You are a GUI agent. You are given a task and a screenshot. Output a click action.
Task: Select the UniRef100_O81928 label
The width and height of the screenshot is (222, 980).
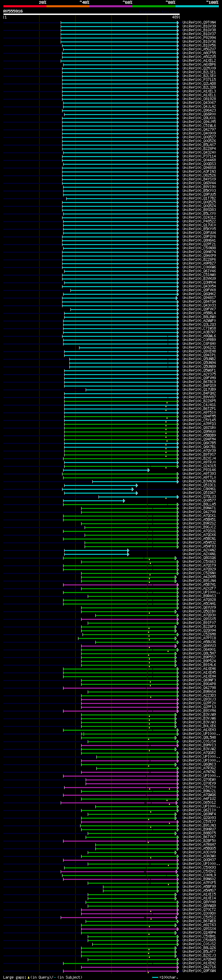click(199, 99)
